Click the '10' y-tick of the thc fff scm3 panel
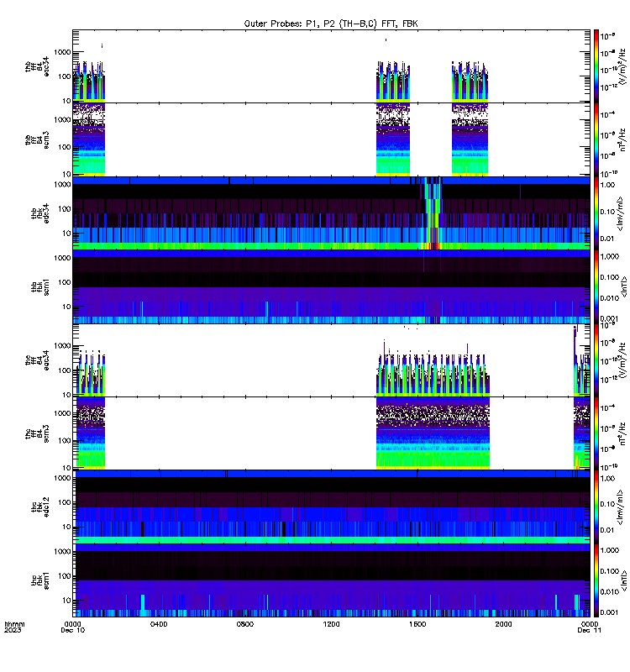Screen dimensions: 630x672 (67, 468)
